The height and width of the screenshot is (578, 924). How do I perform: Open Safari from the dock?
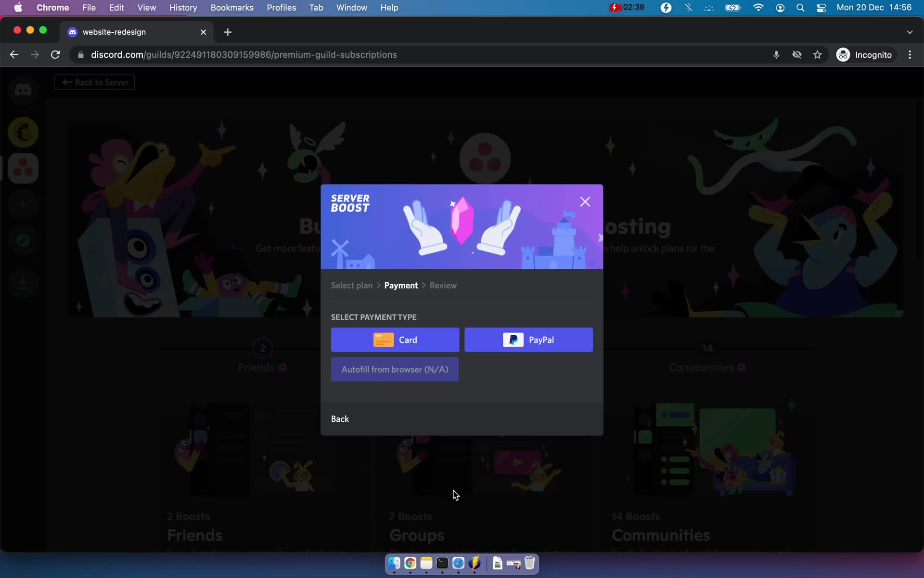(459, 563)
